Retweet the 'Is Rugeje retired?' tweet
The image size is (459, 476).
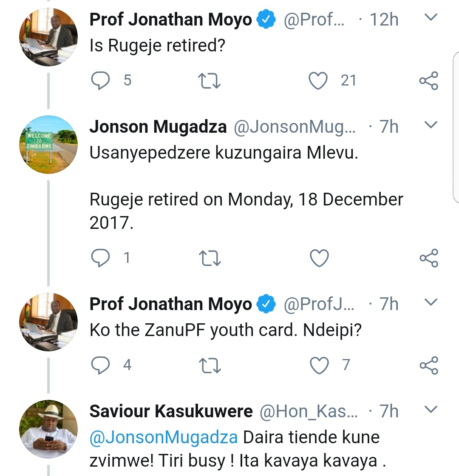pyautogui.click(x=209, y=80)
